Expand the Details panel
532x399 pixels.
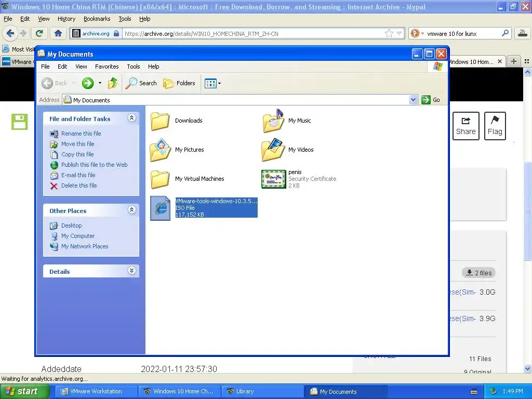click(131, 270)
